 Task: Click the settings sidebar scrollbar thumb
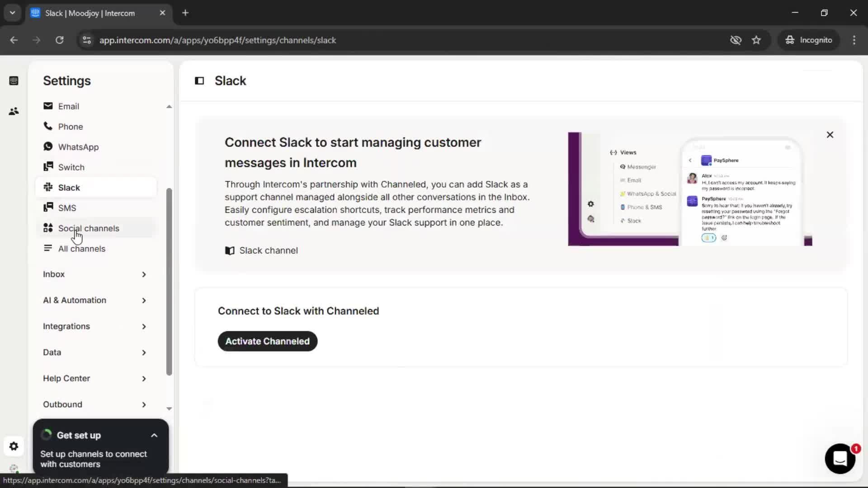169,282
